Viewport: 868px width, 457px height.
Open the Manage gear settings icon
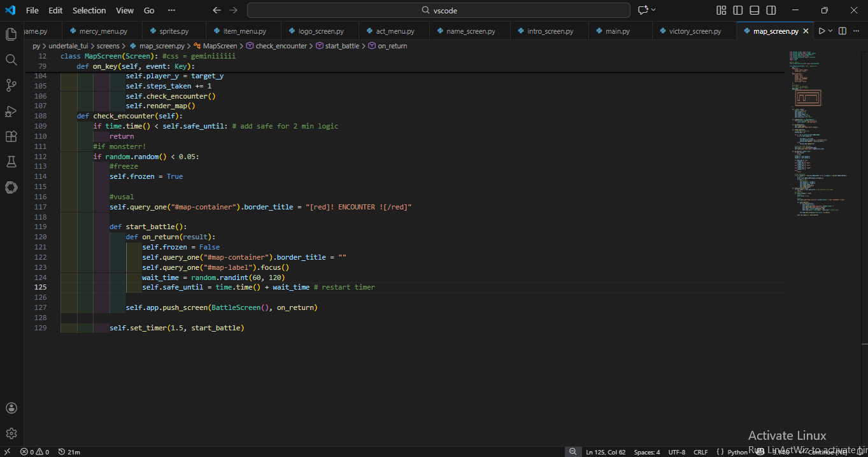pyautogui.click(x=11, y=433)
